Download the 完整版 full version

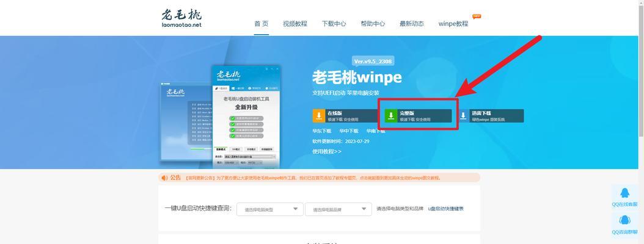click(x=418, y=116)
